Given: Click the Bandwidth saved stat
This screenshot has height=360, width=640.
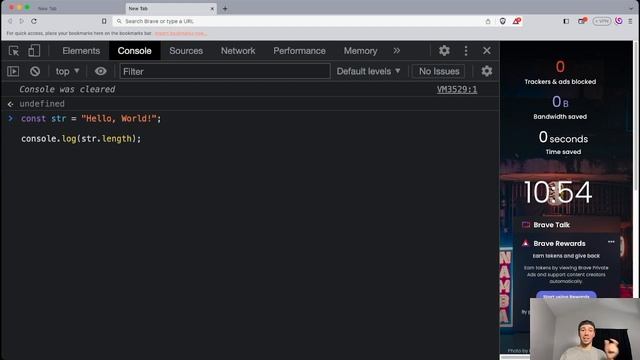Looking at the screenshot, I should point(560,108).
